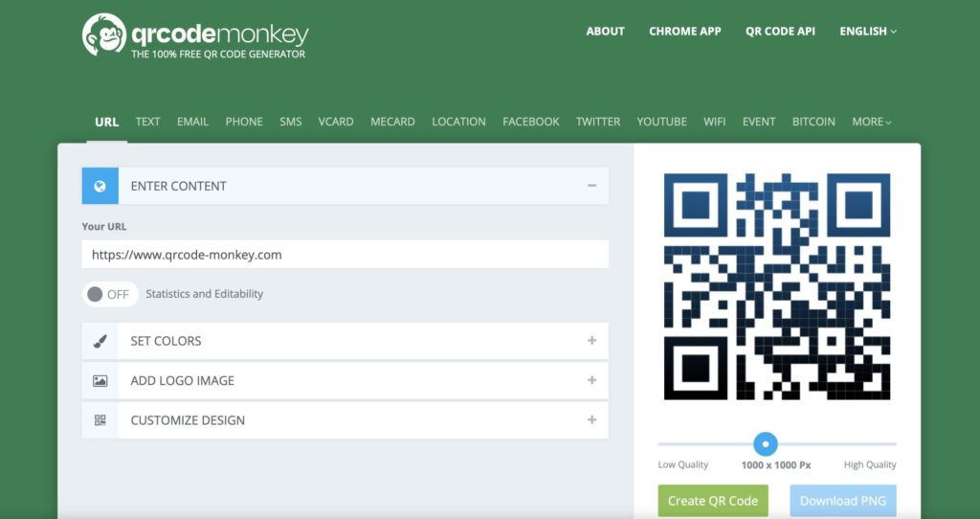Click the picture icon for Add Logo Image

click(100, 380)
